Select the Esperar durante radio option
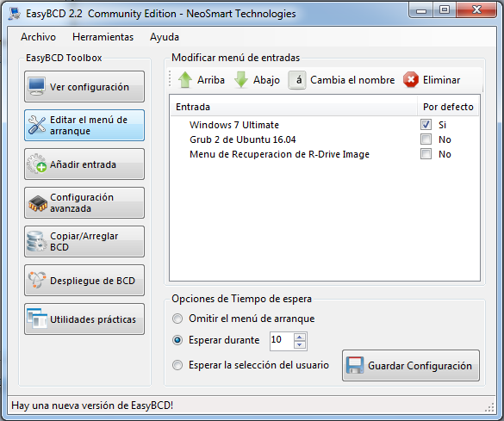Screen dimensions: 504x421 [177, 340]
